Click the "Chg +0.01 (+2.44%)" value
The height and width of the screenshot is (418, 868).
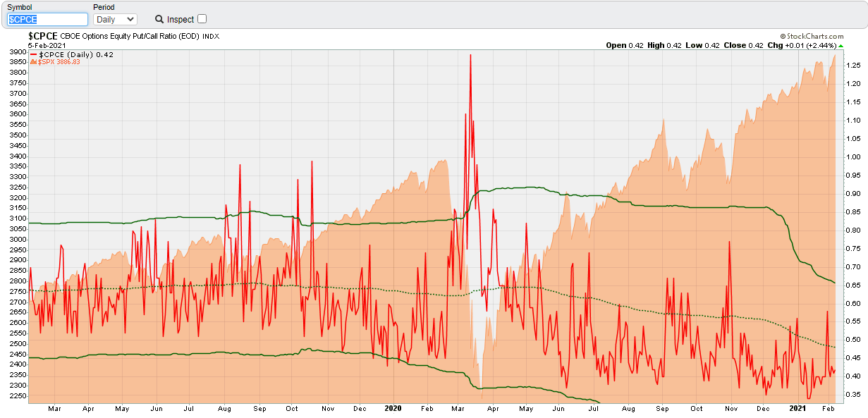(802, 45)
